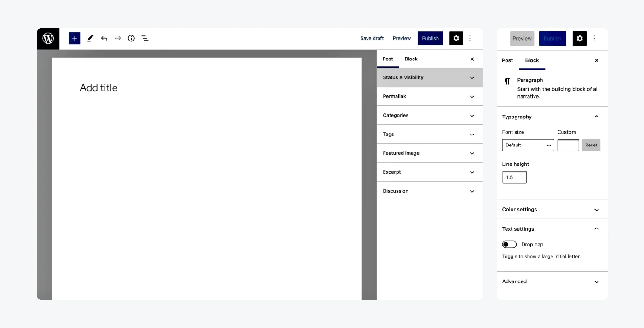Expand the Tags section
The width and height of the screenshot is (644, 328).
(x=430, y=134)
